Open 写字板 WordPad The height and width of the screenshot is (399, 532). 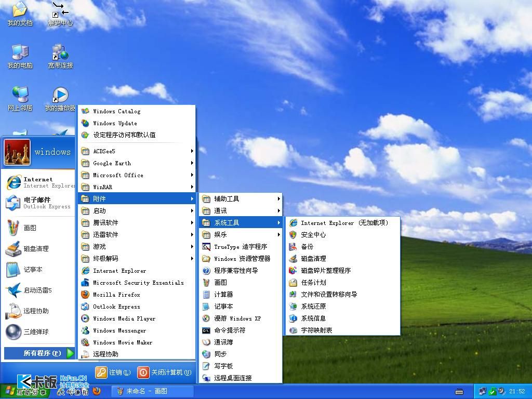[241, 366]
